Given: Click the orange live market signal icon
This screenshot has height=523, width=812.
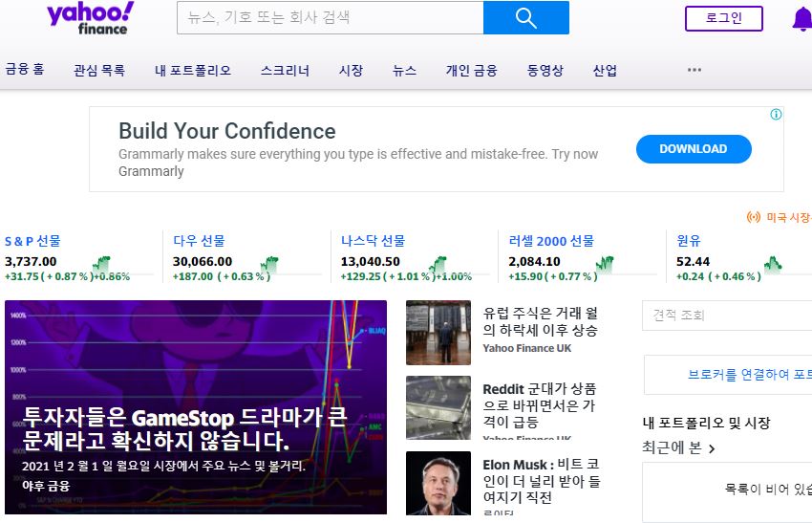Looking at the screenshot, I should click(x=754, y=217).
